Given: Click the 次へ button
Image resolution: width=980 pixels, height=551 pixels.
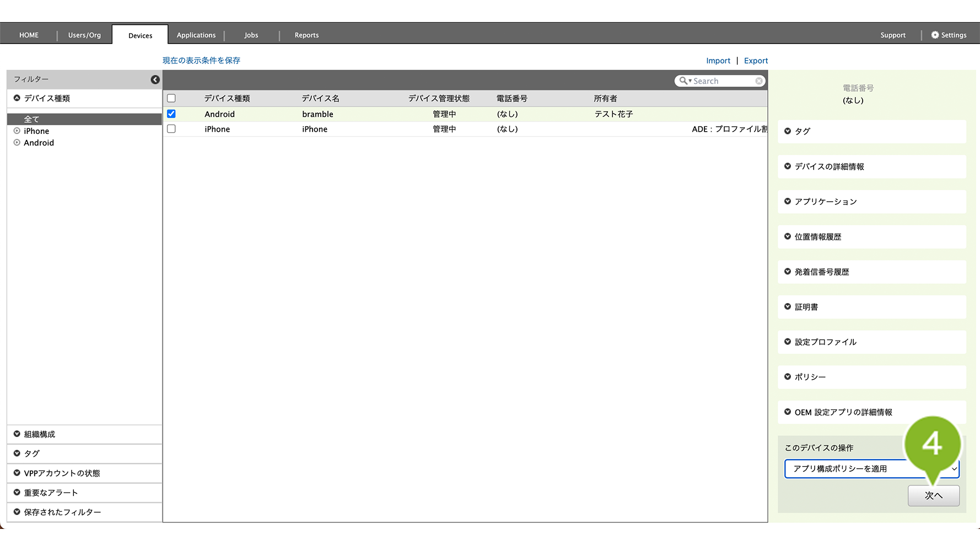Looking at the screenshot, I should coord(933,495).
